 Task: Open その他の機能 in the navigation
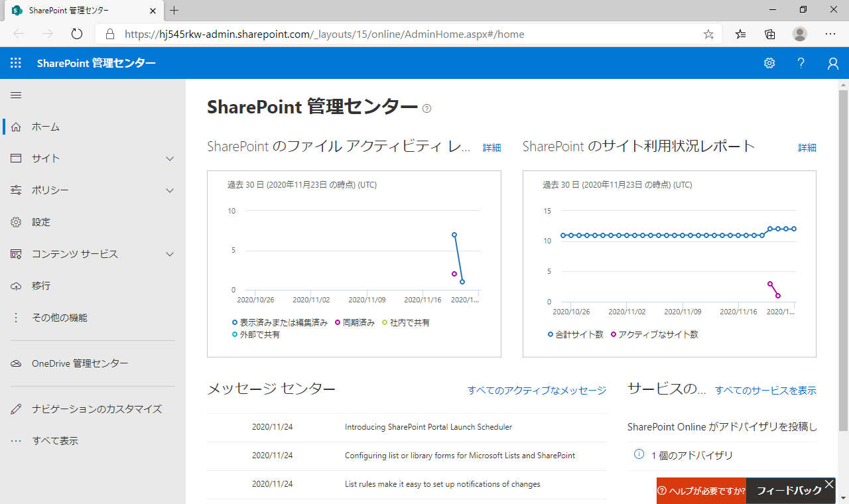(x=60, y=318)
